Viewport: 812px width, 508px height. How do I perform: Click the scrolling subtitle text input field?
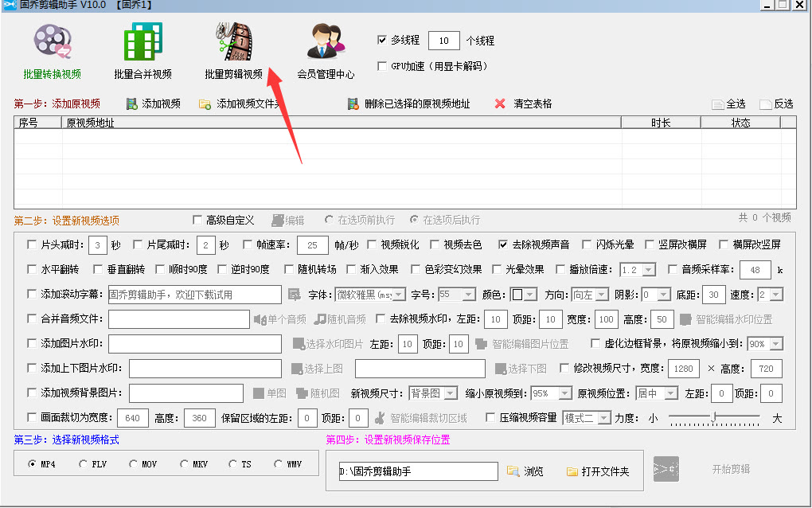point(195,295)
